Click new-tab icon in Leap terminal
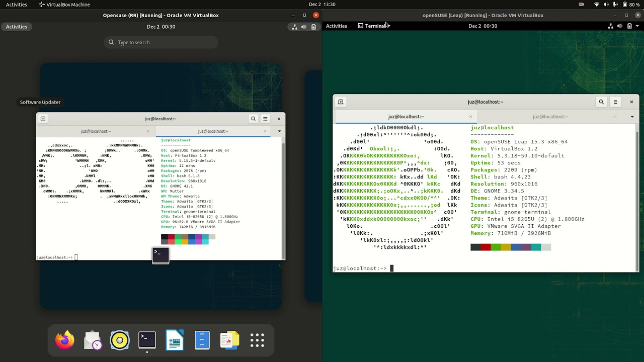Image resolution: width=644 pixels, height=362 pixels. pyautogui.click(x=341, y=102)
